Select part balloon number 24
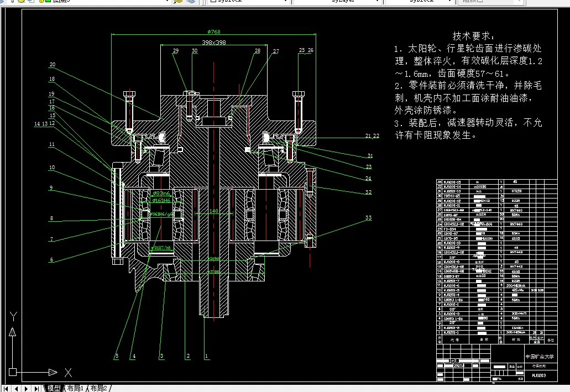570x392 pixels. (368, 178)
